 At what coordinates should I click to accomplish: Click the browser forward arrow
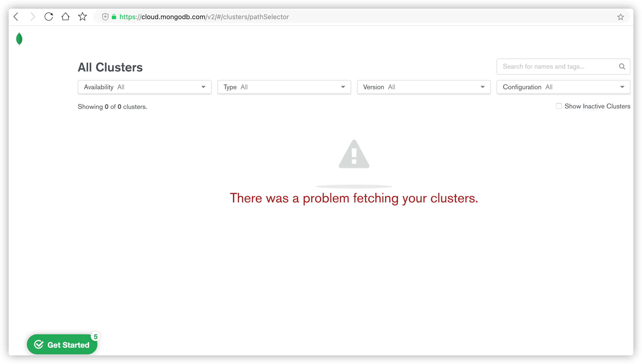click(33, 17)
